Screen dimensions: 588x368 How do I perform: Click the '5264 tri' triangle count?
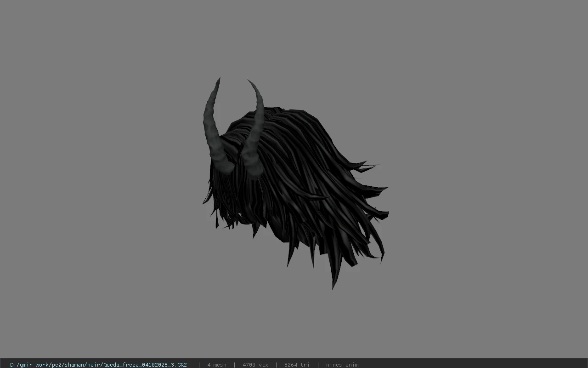[x=297, y=365]
